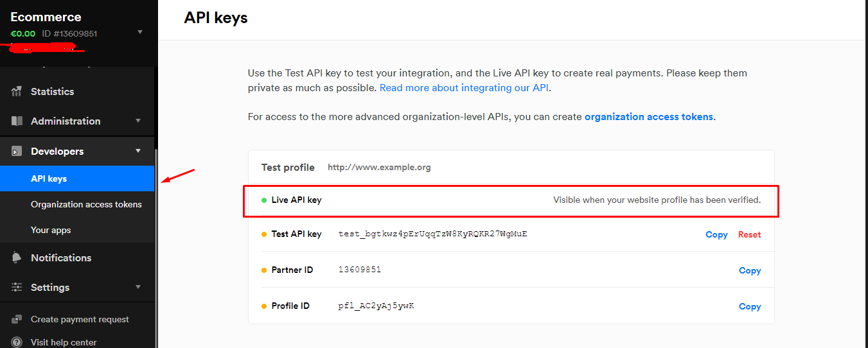
Task: Click the Developers code icon
Action: (x=17, y=152)
